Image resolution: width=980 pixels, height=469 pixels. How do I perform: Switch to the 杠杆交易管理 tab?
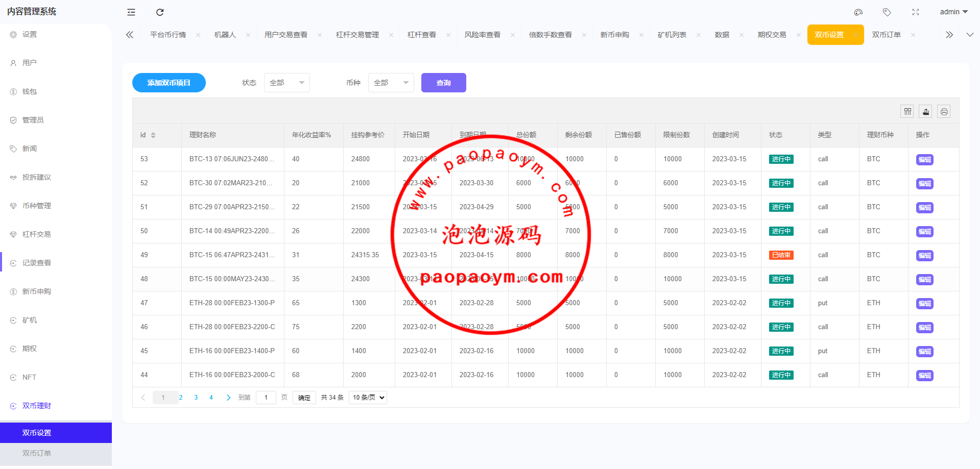point(357,35)
